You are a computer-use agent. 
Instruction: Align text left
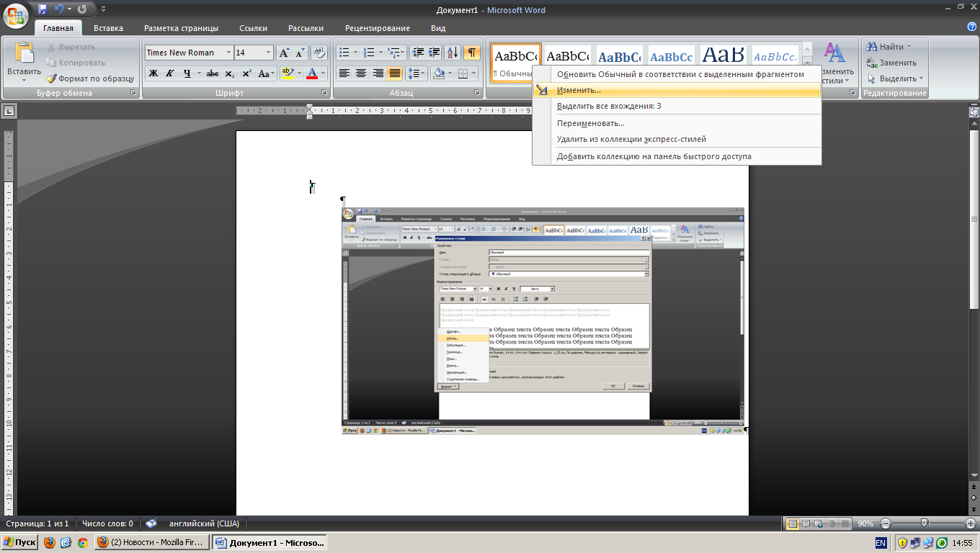tap(344, 73)
